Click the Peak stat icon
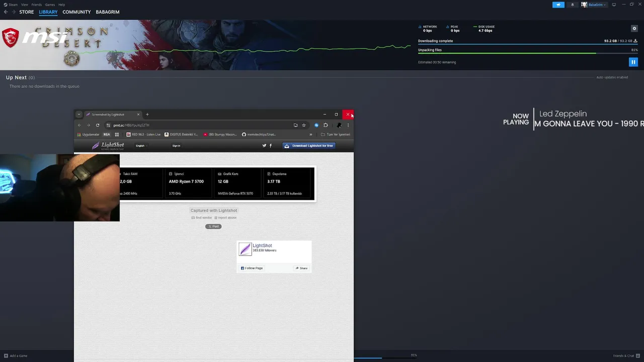Image resolution: width=644 pixels, height=362 pixels. coord(448,27)
